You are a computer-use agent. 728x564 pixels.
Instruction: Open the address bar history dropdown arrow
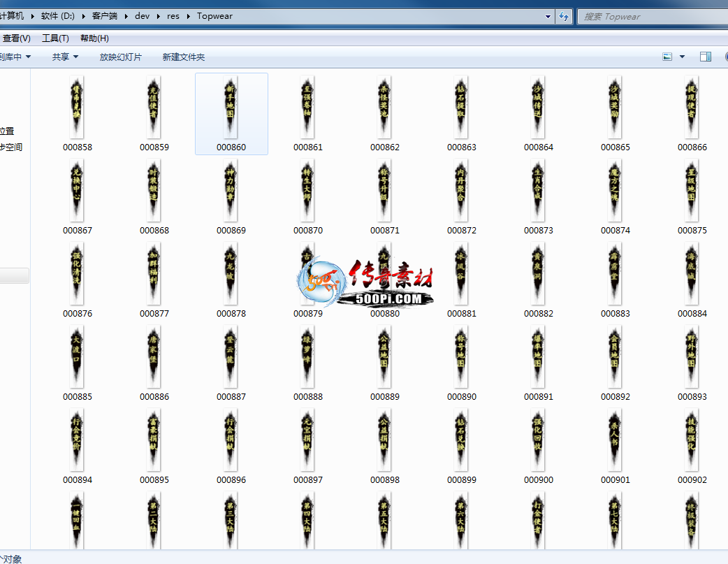pos(548,16)
